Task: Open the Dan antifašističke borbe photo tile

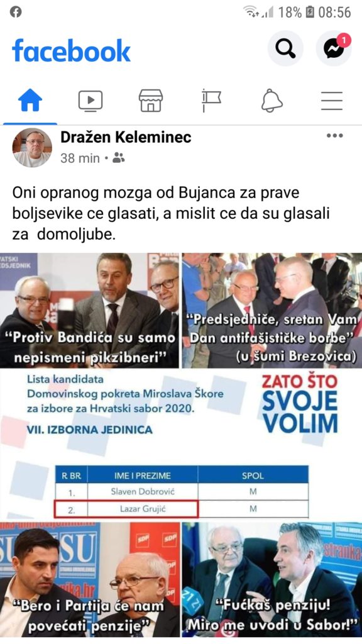Action: pos(272,310)
